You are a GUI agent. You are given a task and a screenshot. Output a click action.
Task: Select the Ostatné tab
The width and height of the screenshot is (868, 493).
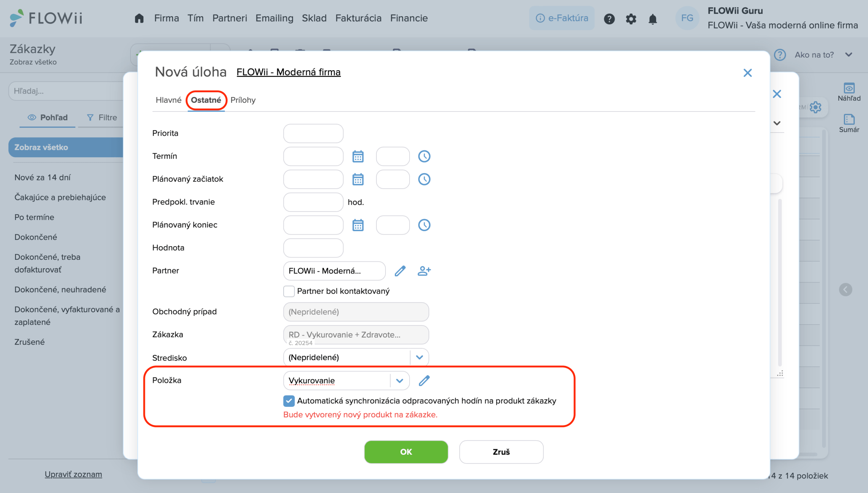[x=206, y=100]
